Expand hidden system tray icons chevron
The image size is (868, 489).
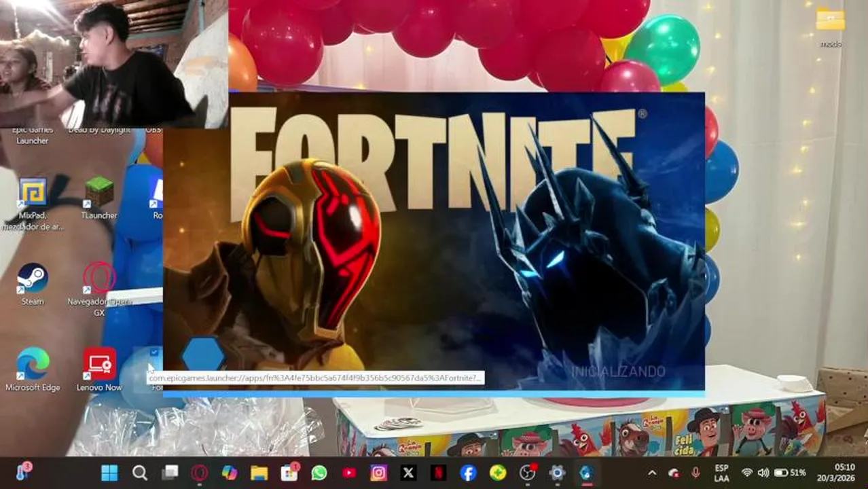click(652, 473)
